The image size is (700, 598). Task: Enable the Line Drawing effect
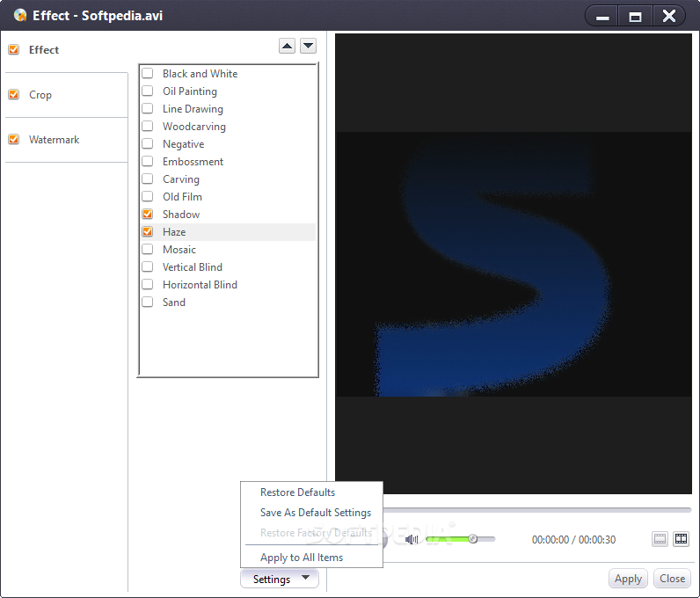(148, 108)
